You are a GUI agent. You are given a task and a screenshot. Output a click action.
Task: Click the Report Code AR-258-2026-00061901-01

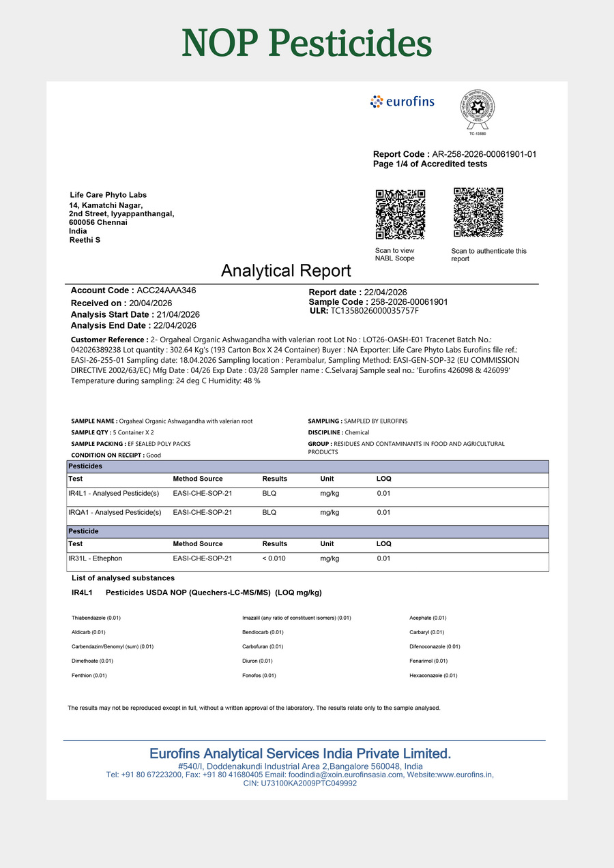point(455,154)
